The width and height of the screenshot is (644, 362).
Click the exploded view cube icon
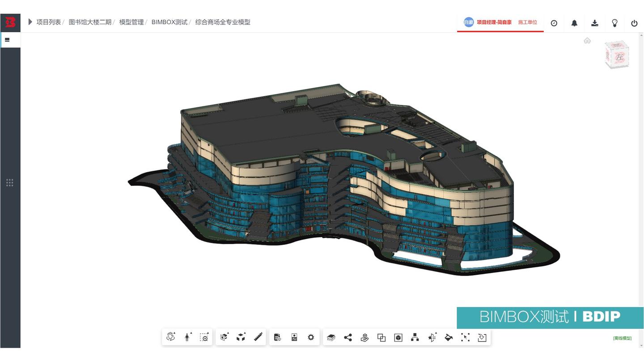pos(241,337)
